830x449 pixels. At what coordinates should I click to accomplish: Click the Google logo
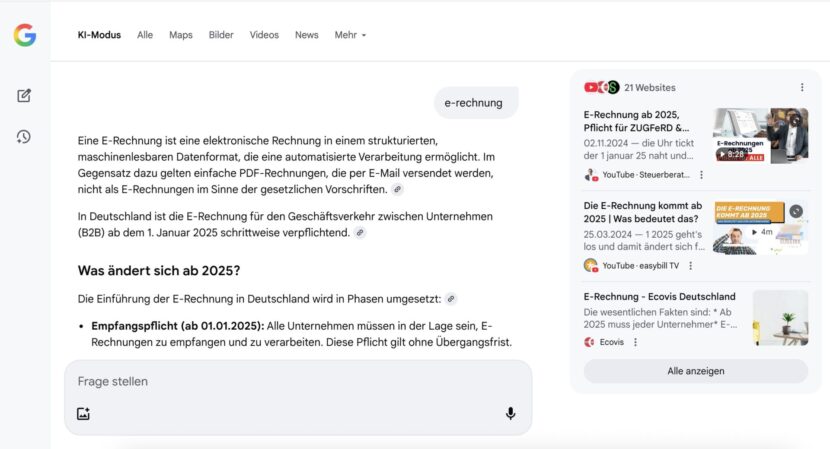(25, 35)
